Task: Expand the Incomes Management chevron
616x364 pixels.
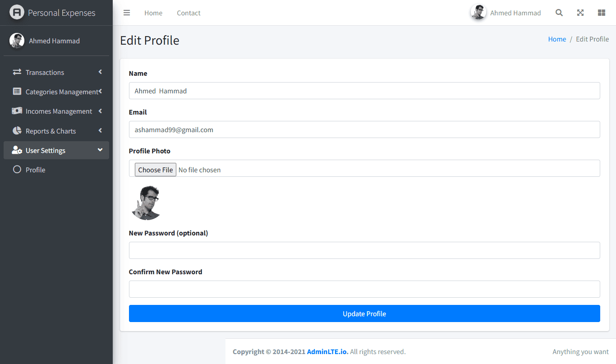Action: point(100,111)
